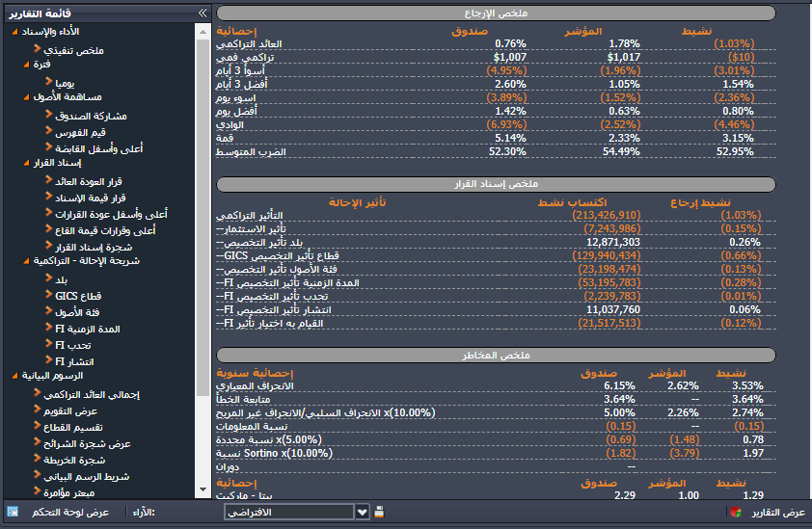Click the orange chevron icon beside شجرة الخريطة
The image size is (812, 529).
click(x=37, y=459)
